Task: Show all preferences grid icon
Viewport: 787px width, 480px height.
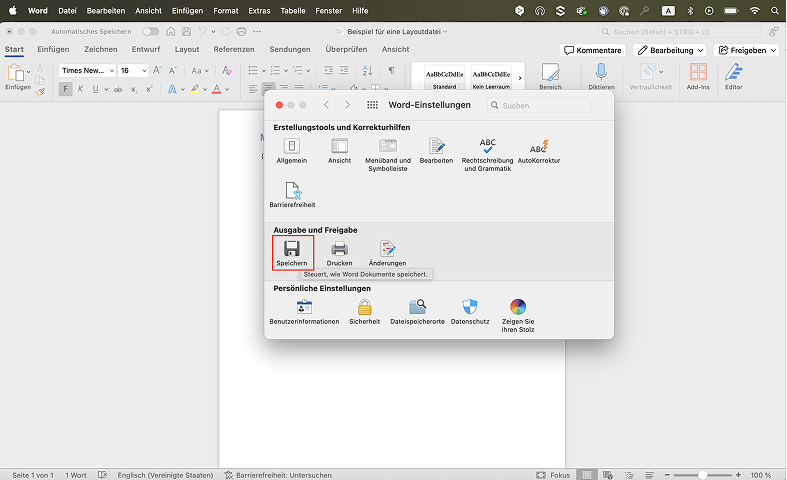Action: click(372, 105)
